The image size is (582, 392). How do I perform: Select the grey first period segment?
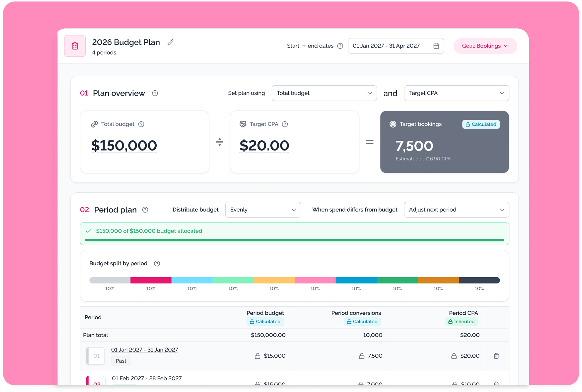point(110,280)
